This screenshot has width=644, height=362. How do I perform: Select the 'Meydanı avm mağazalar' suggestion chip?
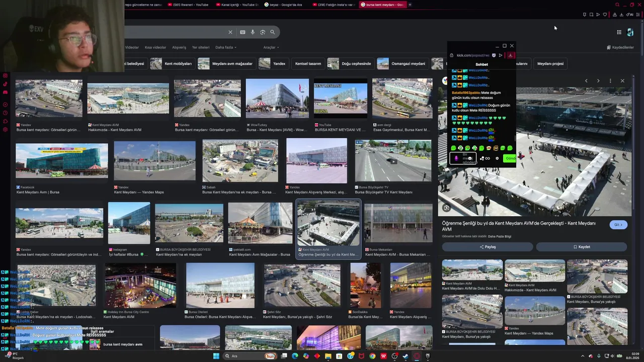[x=226, y=64]
